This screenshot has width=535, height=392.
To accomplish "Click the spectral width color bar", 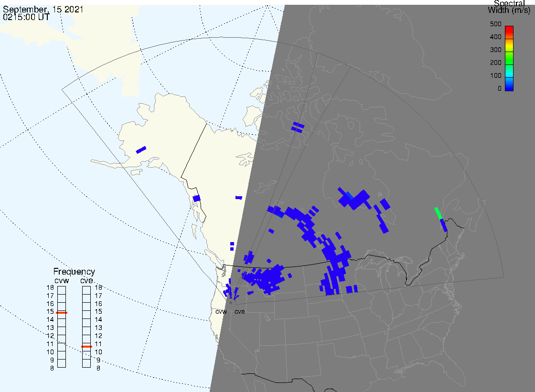I will 509,58.
